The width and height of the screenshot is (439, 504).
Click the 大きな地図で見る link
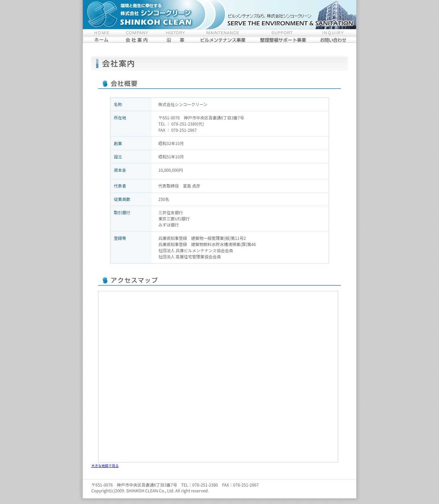[x=105, y=466]
